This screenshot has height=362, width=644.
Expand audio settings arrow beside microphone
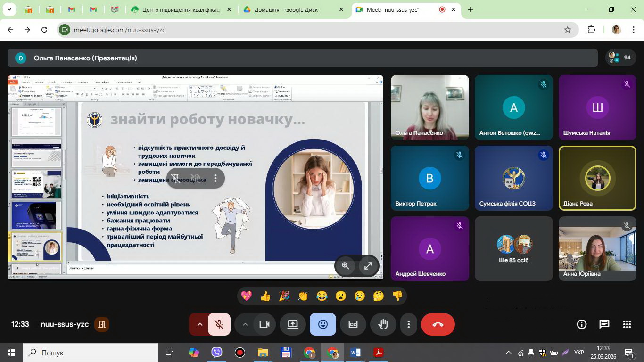pos(199,324)
